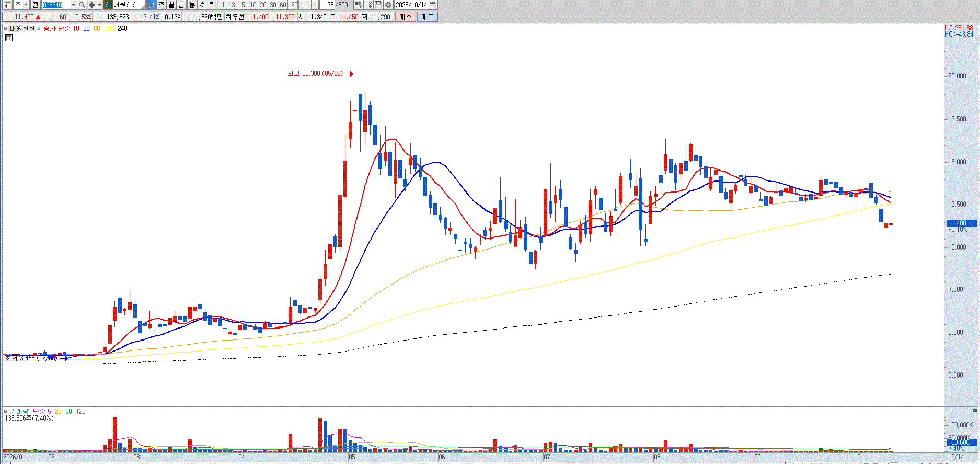Choose interval 30 button

pyautogui.click(x=273, y=5)
